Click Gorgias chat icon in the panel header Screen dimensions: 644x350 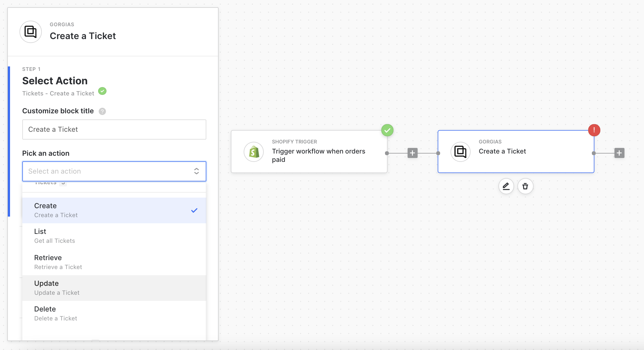[31, 32]
